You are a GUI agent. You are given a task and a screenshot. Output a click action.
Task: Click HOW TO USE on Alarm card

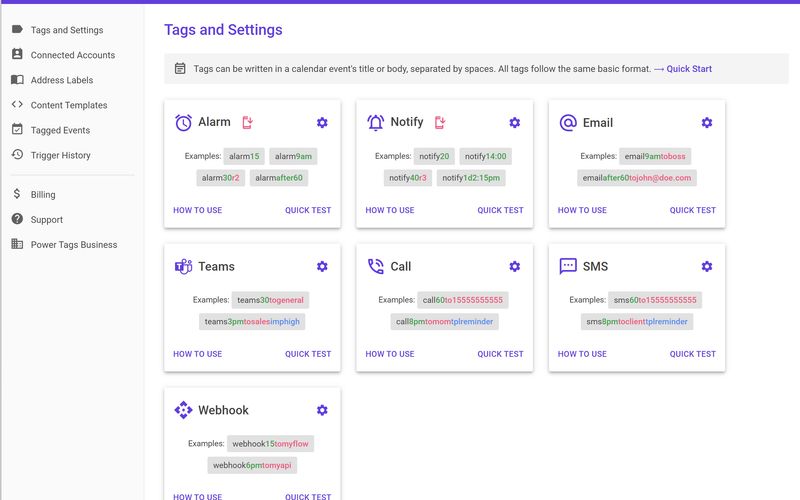(197, 210)
